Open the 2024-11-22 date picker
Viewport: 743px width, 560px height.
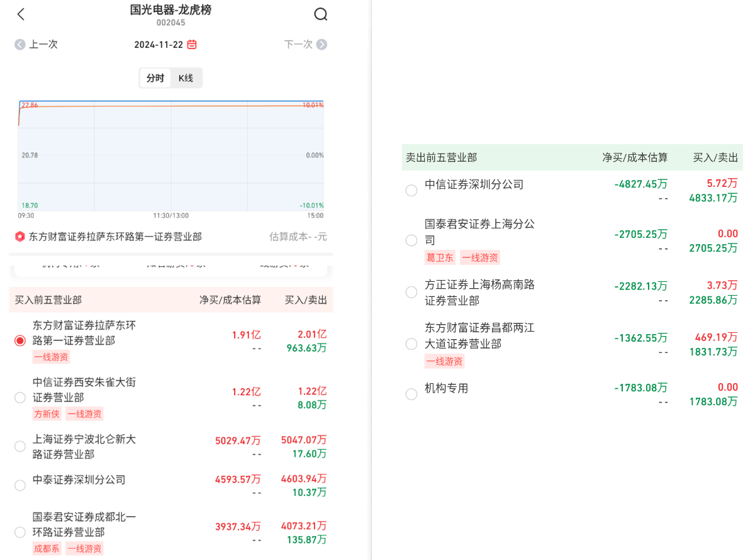159,45
